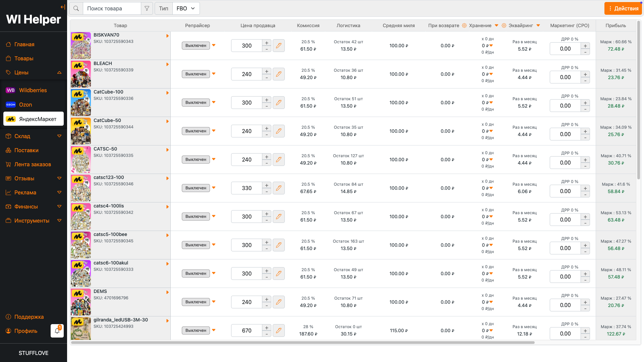Open the Ozon prices menu item

click(25, 105)
